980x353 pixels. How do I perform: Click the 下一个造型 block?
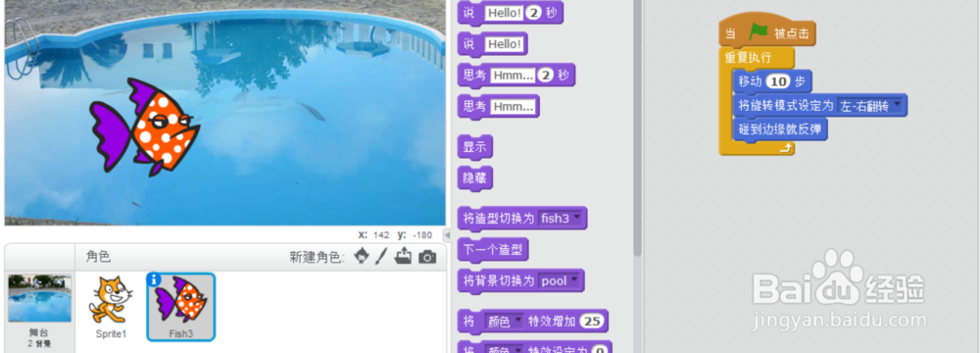tap(493, 250)
